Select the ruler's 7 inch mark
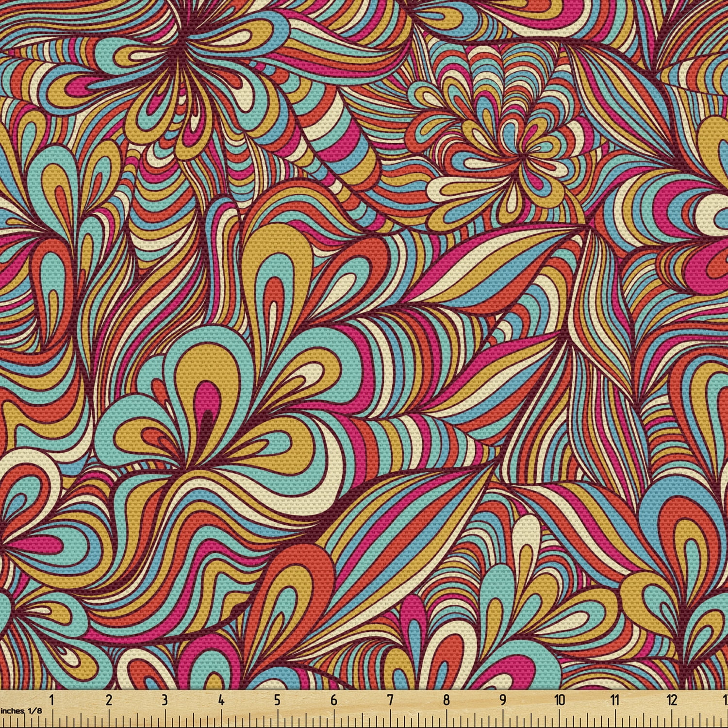The image size is (728, 728). pyautogui.click(x=390, y=699)
